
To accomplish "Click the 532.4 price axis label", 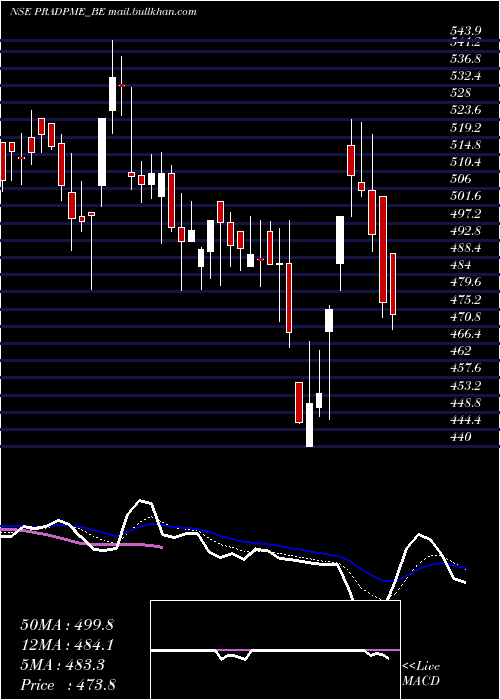I will 466,76.
